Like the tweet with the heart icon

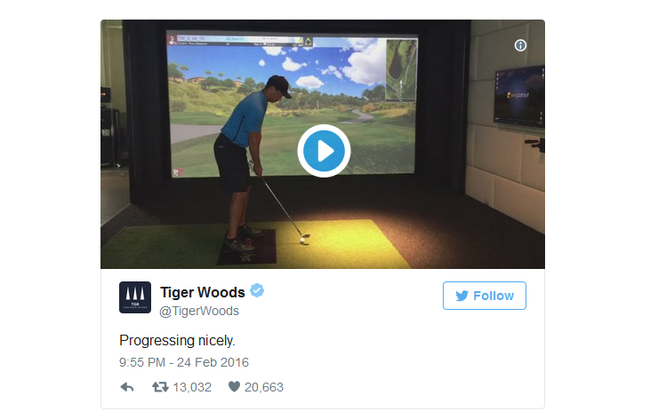pos(234,387)
